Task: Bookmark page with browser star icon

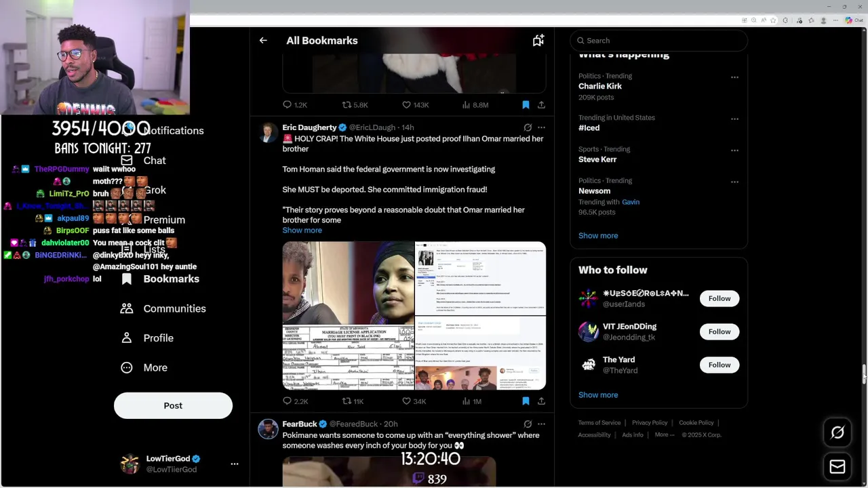Action: (x=773, y=20)
